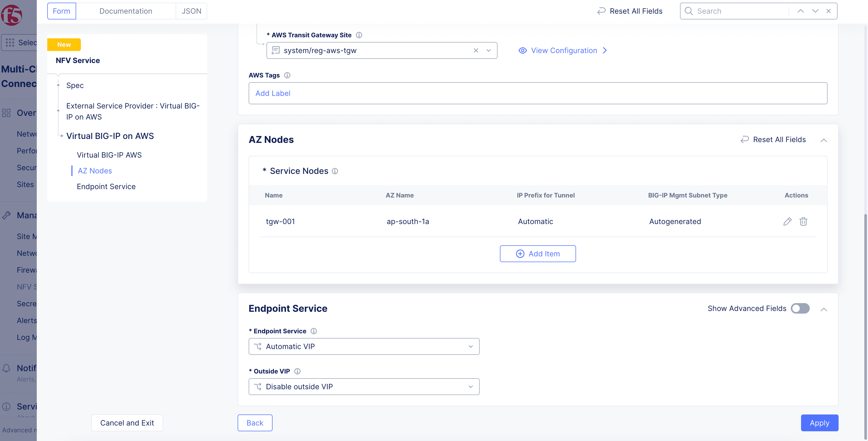
Task: Click Add Label in AWS Tags field
Action: tap(273, 94)
